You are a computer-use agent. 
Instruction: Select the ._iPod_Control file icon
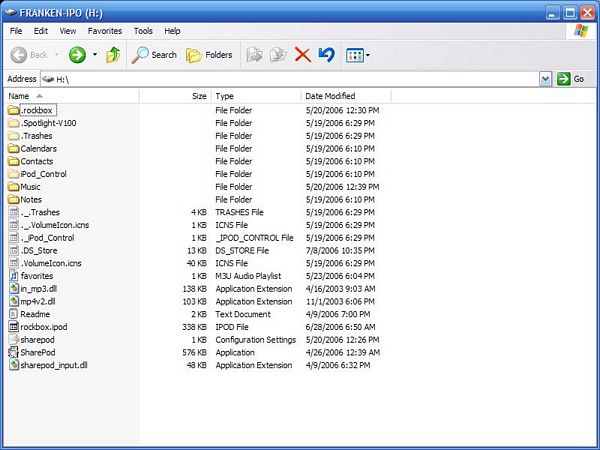(14, 238)
